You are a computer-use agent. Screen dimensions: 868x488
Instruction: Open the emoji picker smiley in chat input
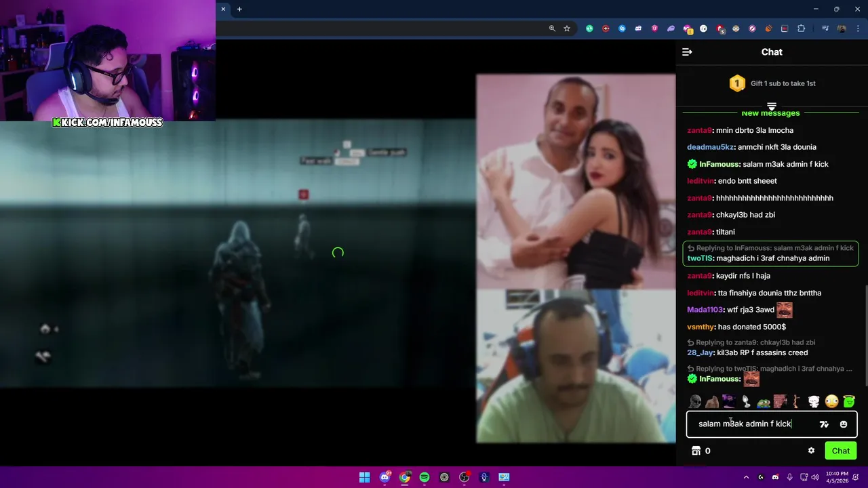tap(844, 424)
